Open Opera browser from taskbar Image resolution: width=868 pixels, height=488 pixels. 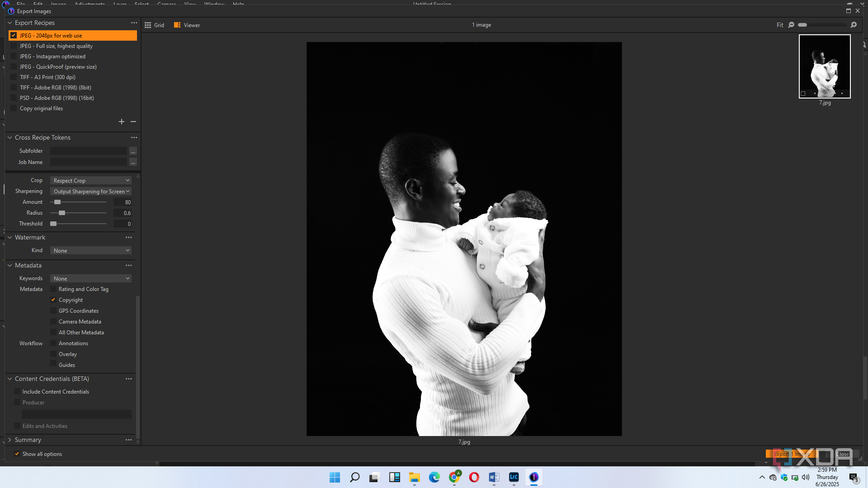(x=474, y=477)
